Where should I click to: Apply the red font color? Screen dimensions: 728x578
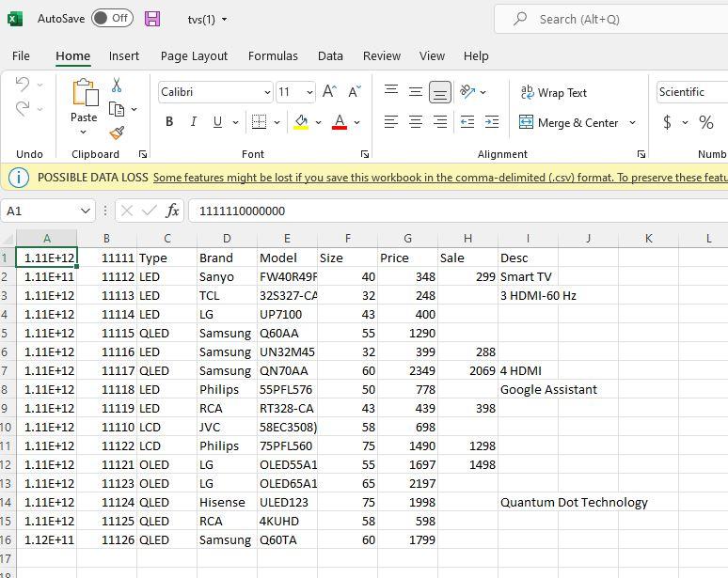click(340, 122)
